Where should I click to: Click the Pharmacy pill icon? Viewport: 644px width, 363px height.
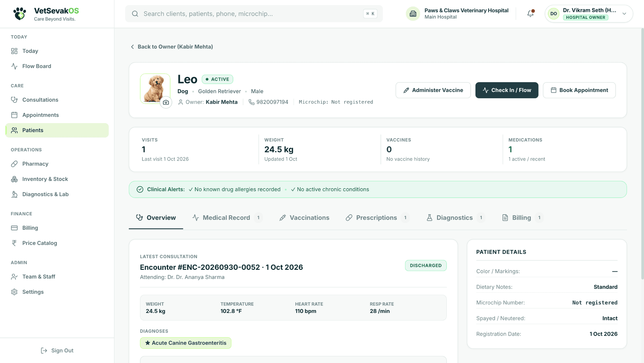coord(14,164)
